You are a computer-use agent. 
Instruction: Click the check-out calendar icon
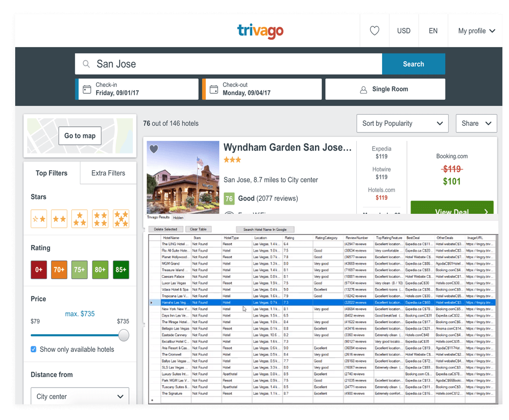point(214,89)
